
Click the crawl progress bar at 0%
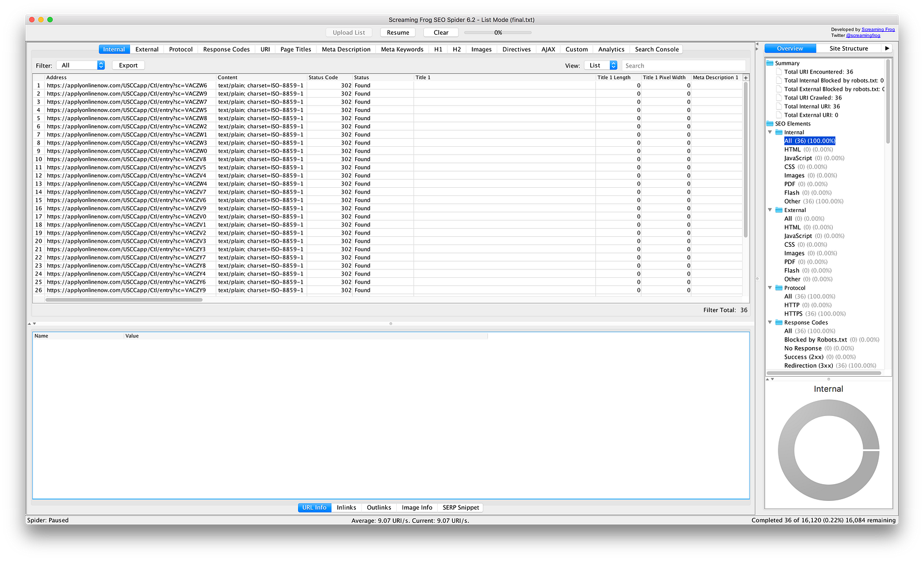coord(498,32)
